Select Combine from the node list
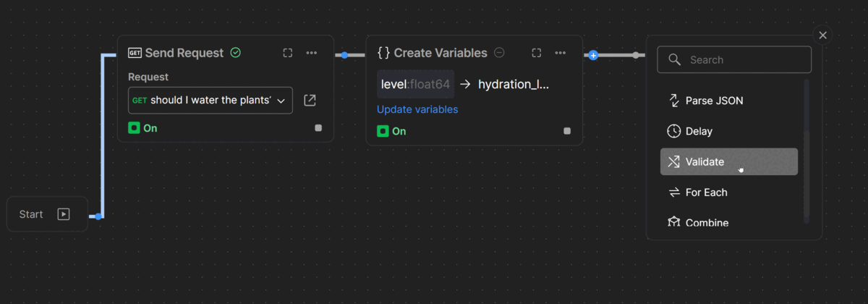 729,222
